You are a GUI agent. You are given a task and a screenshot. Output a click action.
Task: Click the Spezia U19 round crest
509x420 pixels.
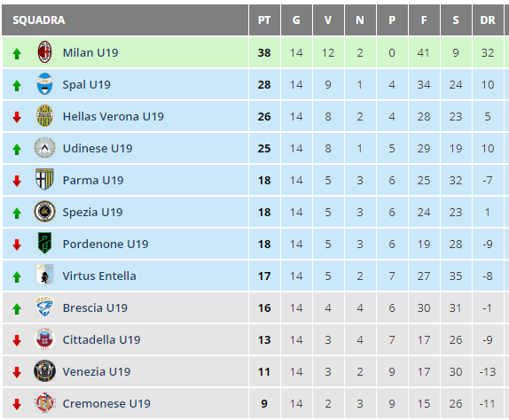click(44, 212)
